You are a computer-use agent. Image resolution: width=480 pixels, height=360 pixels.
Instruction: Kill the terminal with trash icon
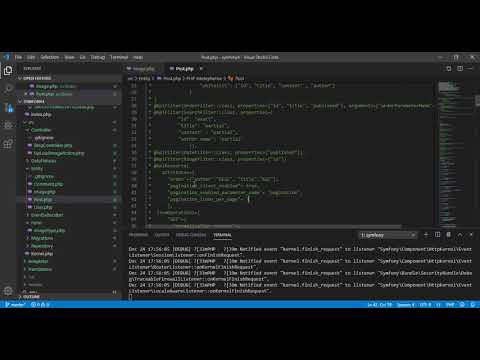(449, 235)
